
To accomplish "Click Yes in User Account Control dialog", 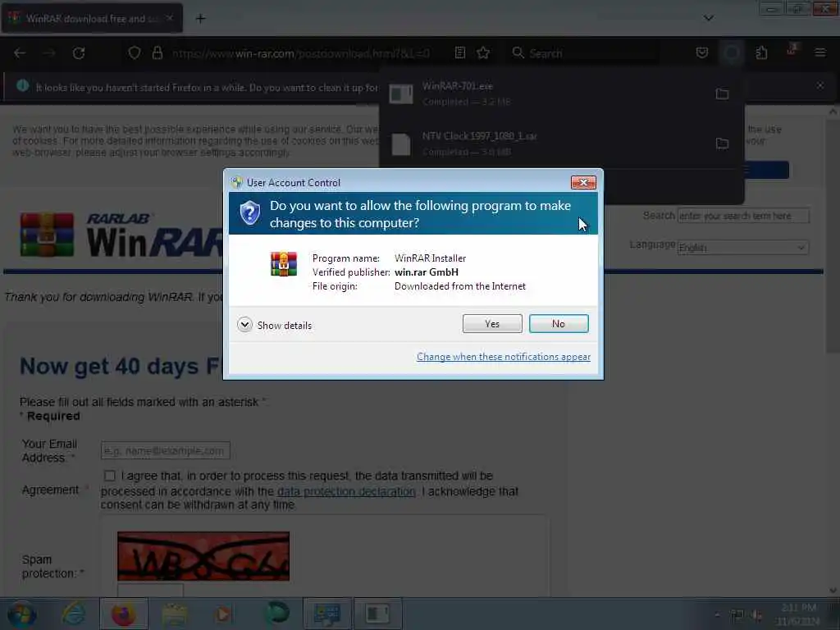I will tap(492, 323).
